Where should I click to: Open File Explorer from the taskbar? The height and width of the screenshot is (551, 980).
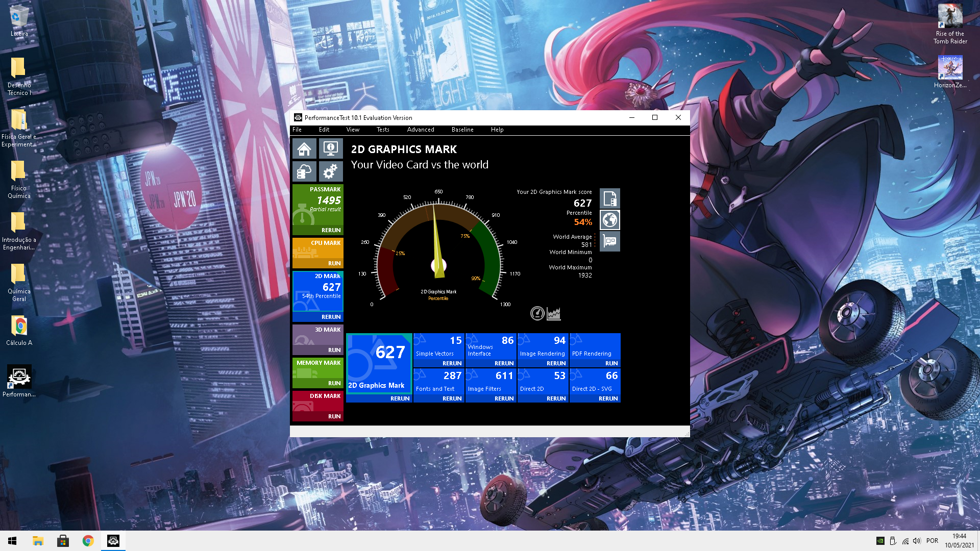[x=38, y=541]
